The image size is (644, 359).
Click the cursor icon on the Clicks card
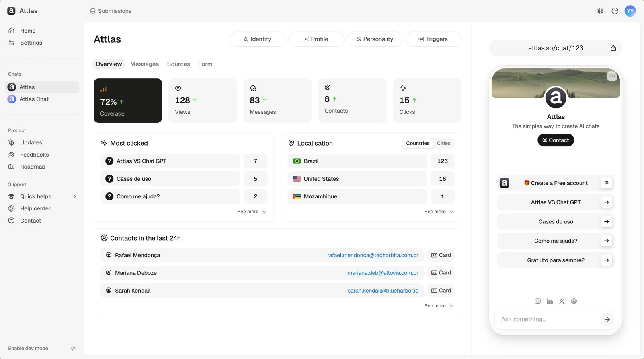pos(403,88)
